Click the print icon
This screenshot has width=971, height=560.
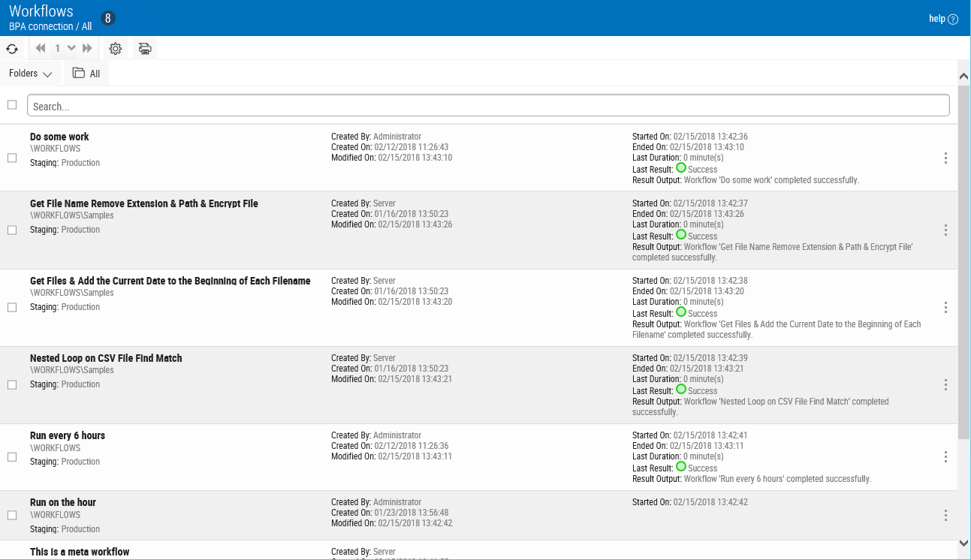(x=145, y=49)
